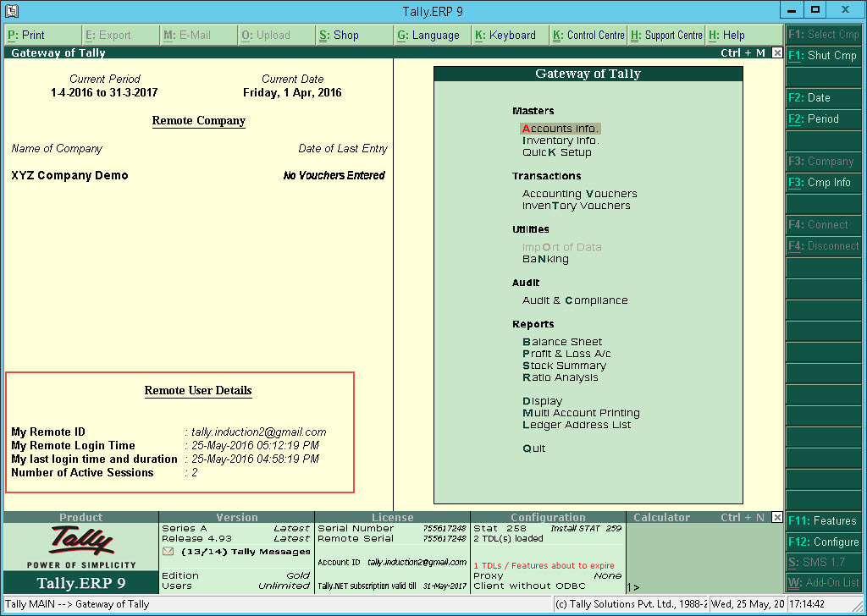Image resolution: width=867 pixels, height=616 pixels.
Task: Select Quit from the Gateway menu
Action: (x=533, y=448)
